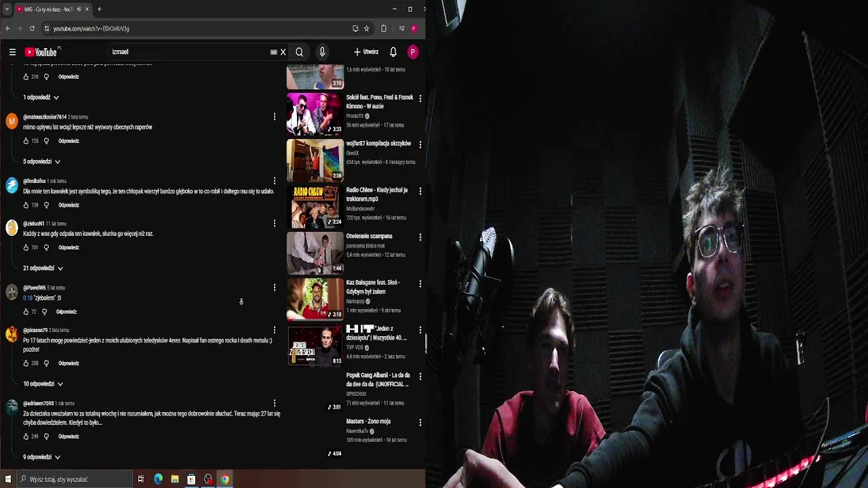
Task: Open 'Radio Chlew' video thumbnail
Action: click(x=315, y=207)
